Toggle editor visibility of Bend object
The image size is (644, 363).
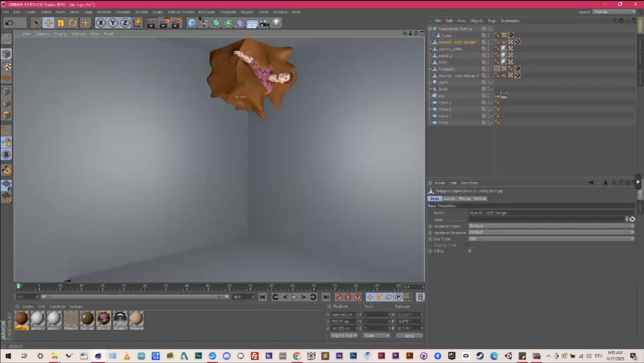point(488,88)
